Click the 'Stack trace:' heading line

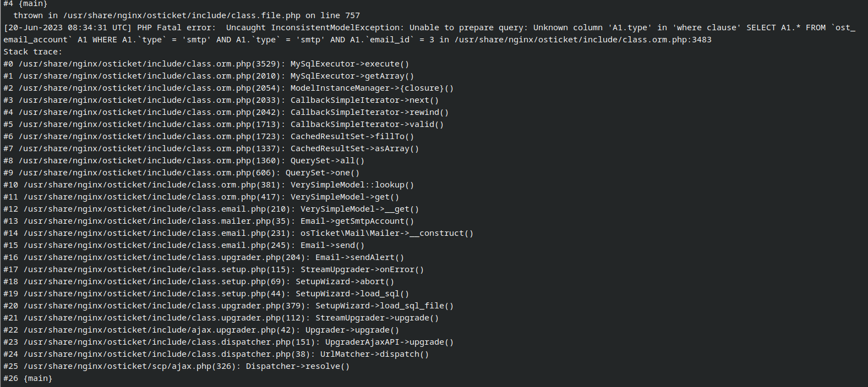pos(33,52)
